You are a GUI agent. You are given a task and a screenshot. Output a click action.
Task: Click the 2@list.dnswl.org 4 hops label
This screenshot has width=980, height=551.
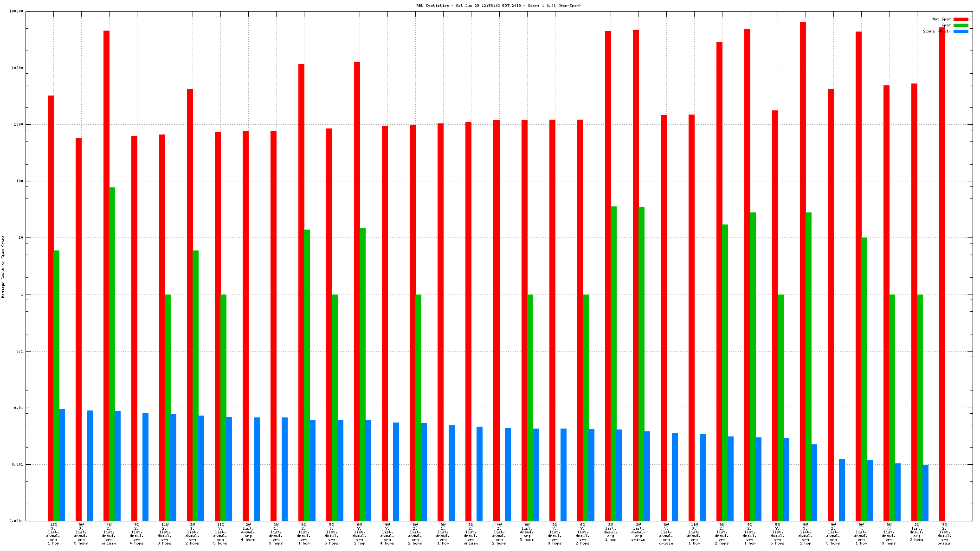tap(248, 532)
